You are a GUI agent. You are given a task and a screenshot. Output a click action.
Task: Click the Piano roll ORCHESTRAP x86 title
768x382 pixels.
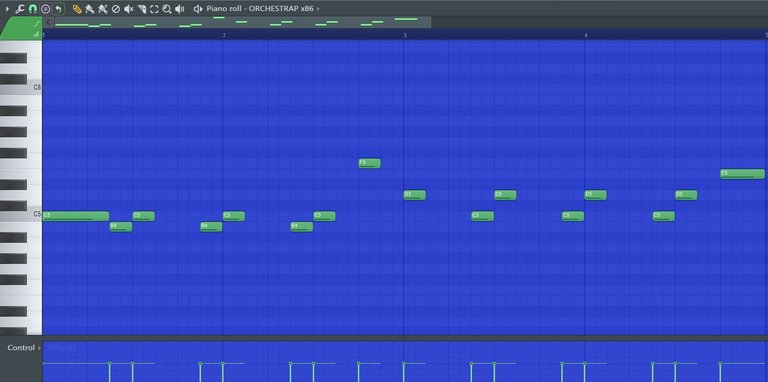tap(260, 9)
